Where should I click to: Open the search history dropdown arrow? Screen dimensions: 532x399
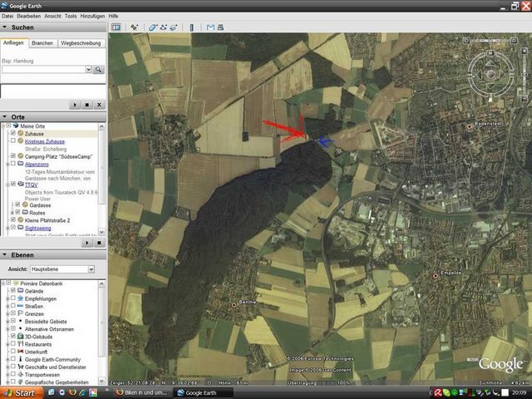click(89, 70)
